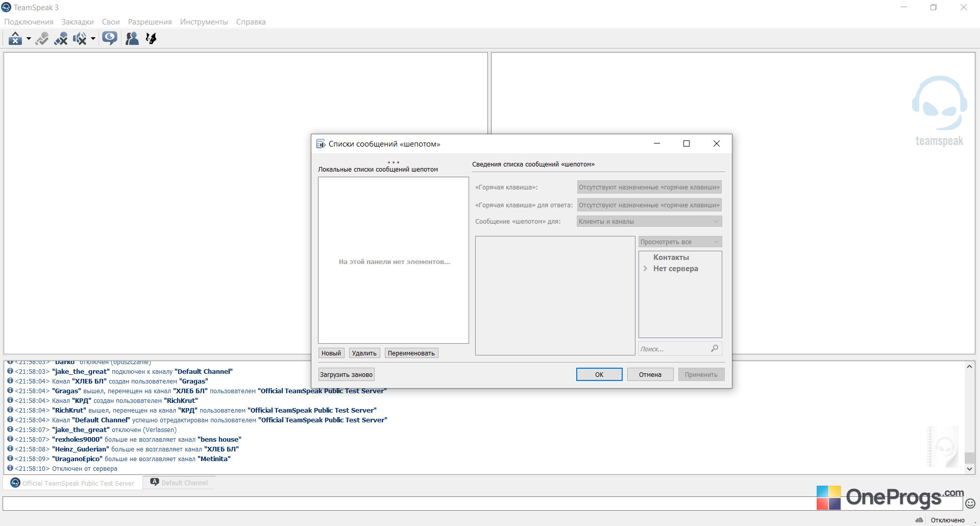Click the Применить button

tap(701, 374)
